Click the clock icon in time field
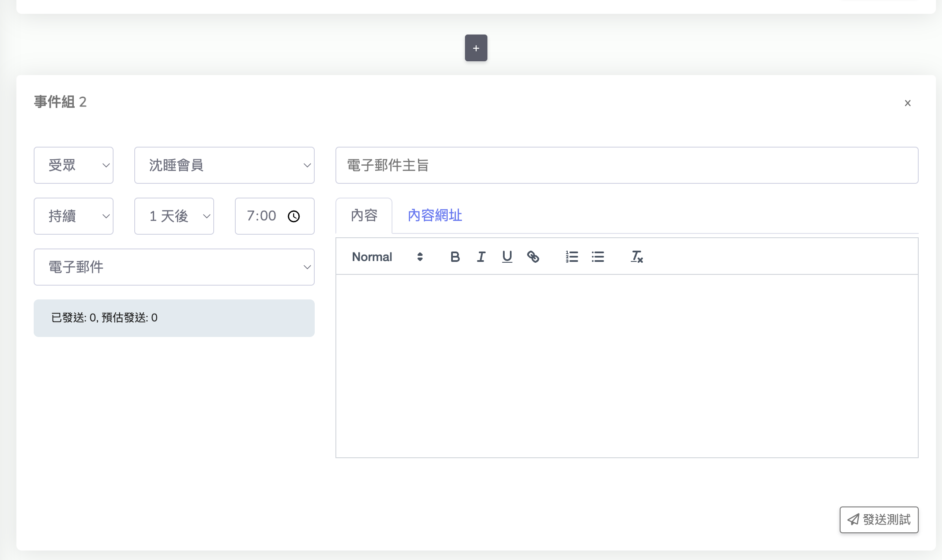Viewport: 942px width, 560px height. tap(294, 216)
